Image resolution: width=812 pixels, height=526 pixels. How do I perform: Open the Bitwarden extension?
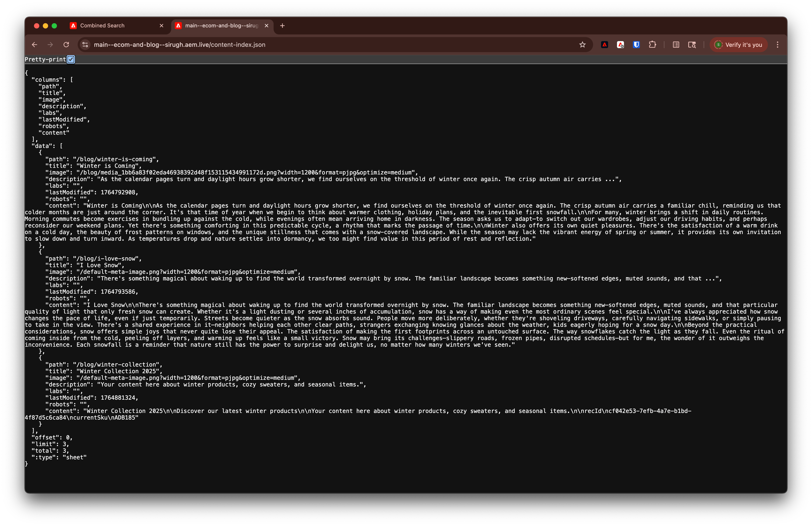[x=636, y=45]
